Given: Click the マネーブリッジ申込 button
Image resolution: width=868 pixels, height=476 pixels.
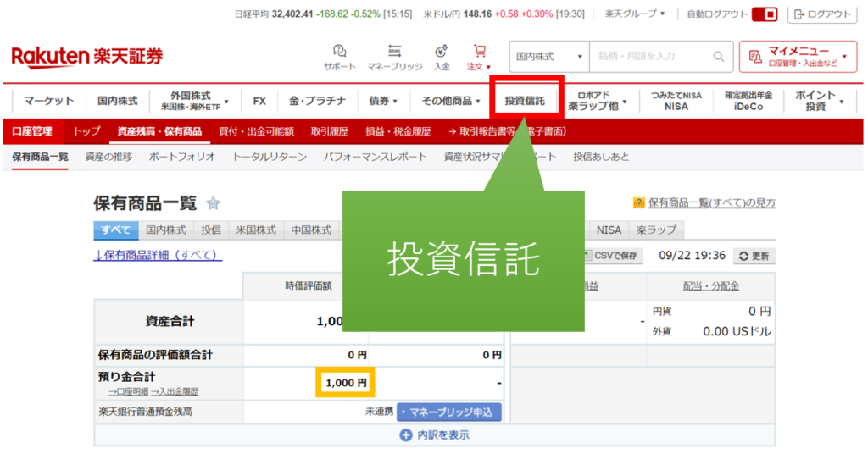Looking at the screenshot, I should 449,412.
